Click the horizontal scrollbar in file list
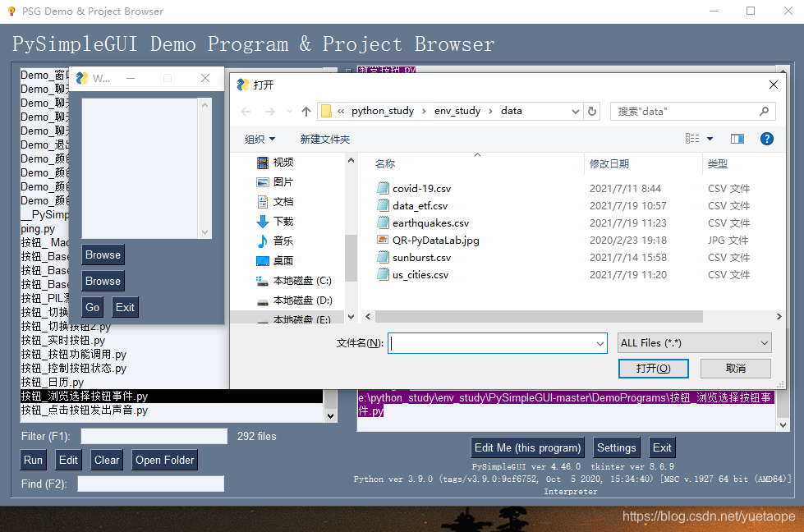804x532 pixels. pos(539,317)
